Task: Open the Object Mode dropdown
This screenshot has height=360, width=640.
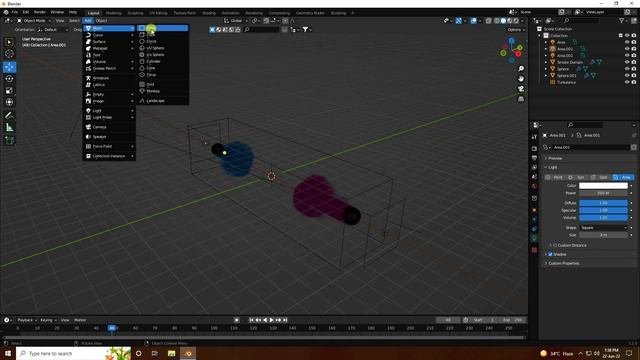Action: pos(34,20)
